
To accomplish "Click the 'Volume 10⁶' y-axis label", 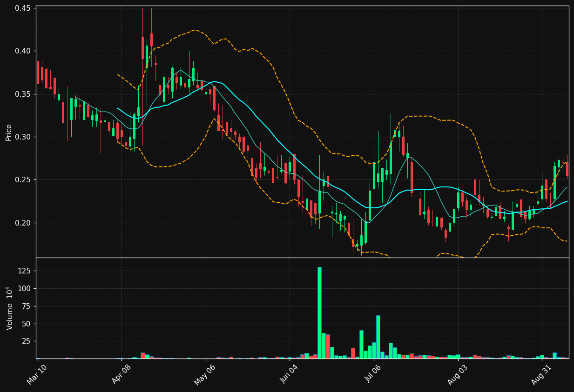I will [9, 308].
